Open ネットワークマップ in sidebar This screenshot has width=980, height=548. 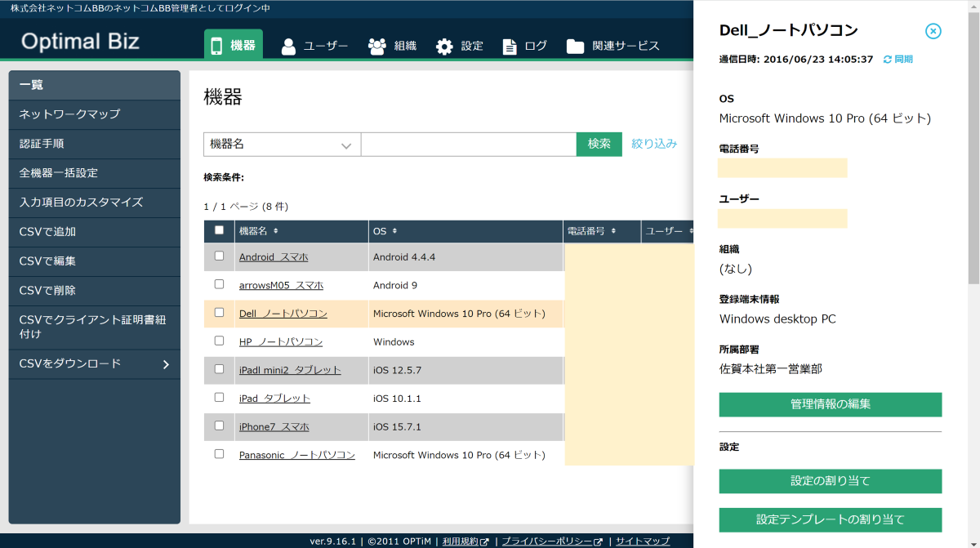tap(95, 114)
